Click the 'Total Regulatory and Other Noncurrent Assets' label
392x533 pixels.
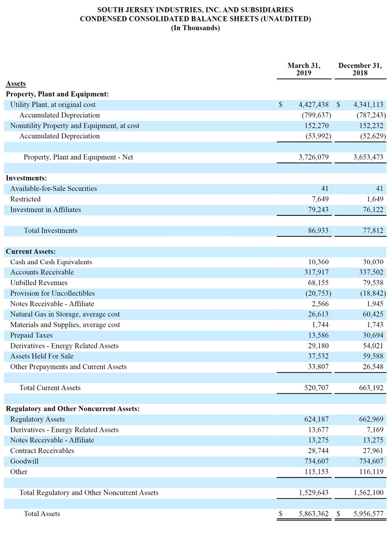click(x=89, y=493)
